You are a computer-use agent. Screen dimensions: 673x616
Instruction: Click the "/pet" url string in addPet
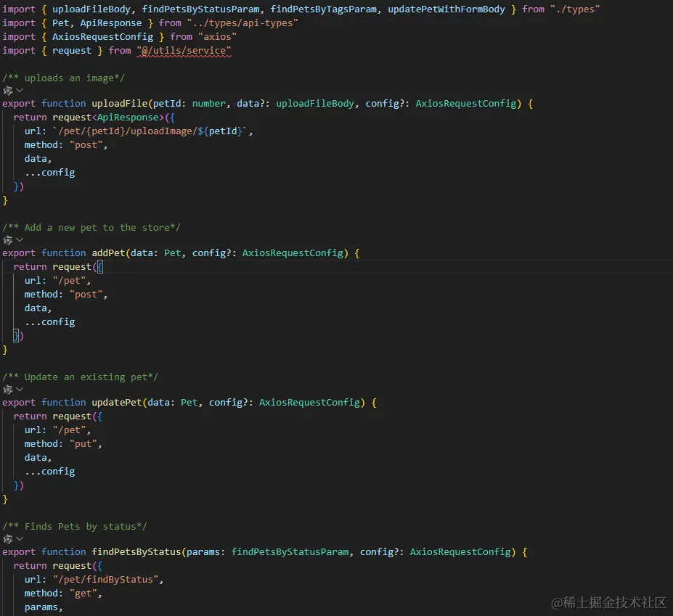tap(69, 281)
